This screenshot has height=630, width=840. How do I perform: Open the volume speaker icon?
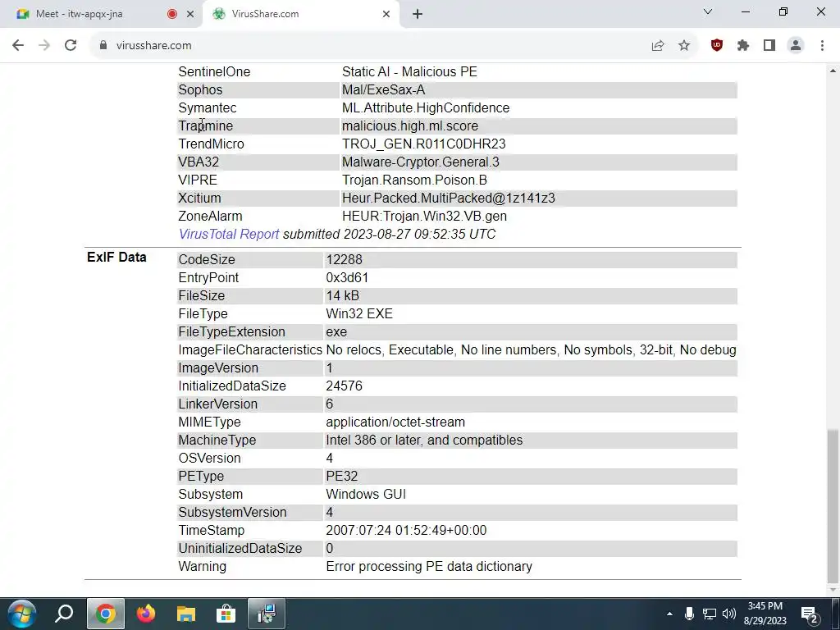click(729, 614)
